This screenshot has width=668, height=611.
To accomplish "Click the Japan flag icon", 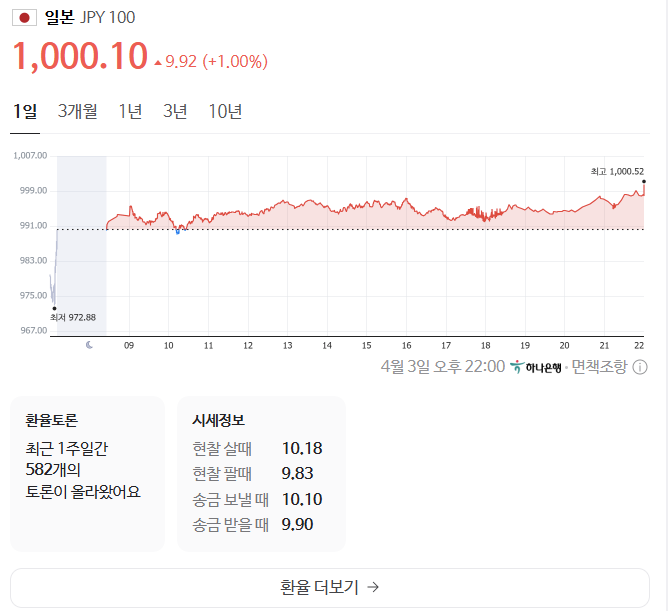I will tap(24, 17).
